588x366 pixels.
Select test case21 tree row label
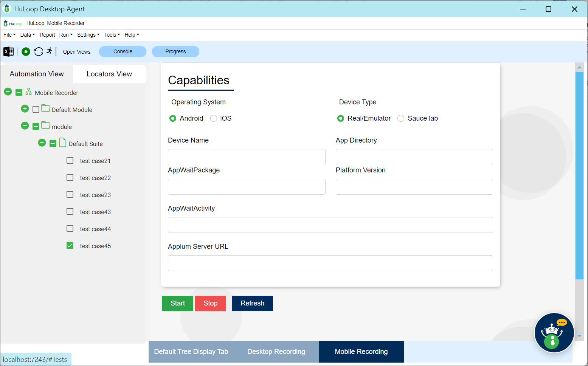pyautogui.click(x=95, y=161)
